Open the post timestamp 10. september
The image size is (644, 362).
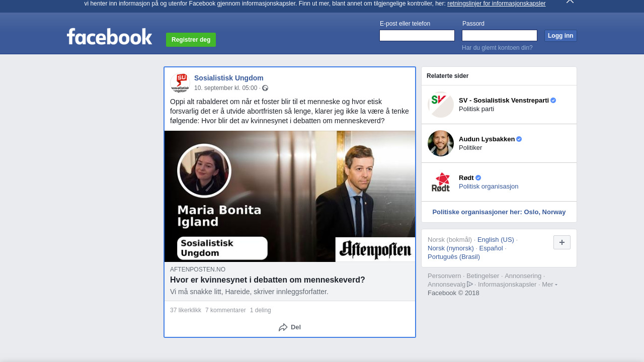click(226, 88)
